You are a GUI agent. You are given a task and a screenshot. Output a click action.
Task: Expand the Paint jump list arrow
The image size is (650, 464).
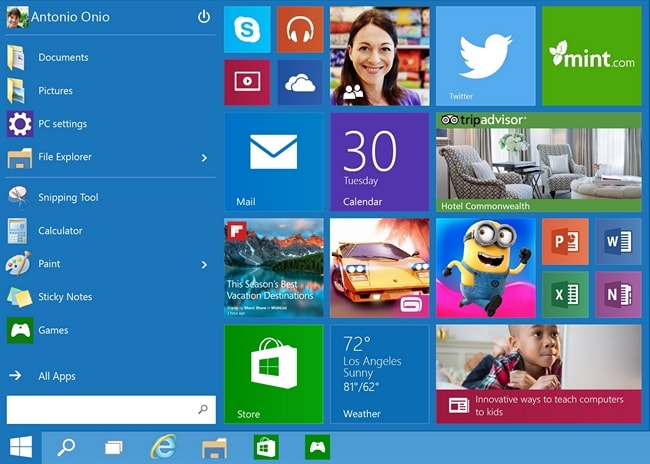(x=204, y=264)
